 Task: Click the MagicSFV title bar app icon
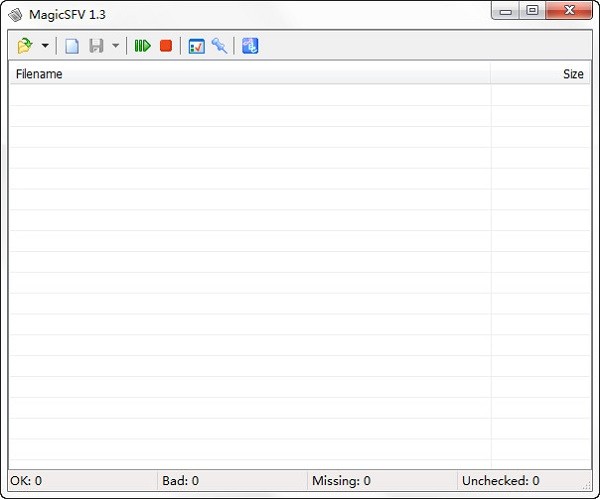click(15, 14)
